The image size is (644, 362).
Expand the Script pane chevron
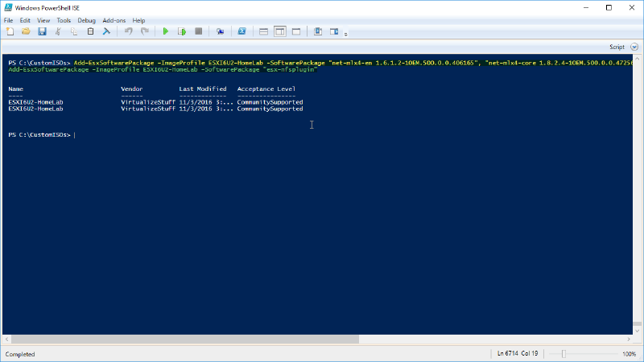point(634,47)
